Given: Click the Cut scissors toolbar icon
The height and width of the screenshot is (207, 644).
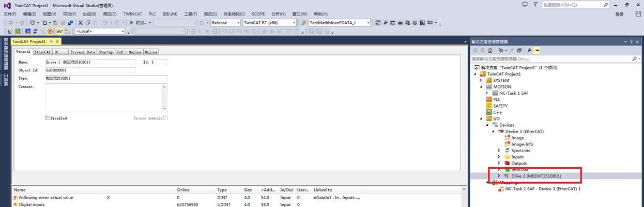Looking at the screenshot, I should pyautogui.click(x=80, y=23).
